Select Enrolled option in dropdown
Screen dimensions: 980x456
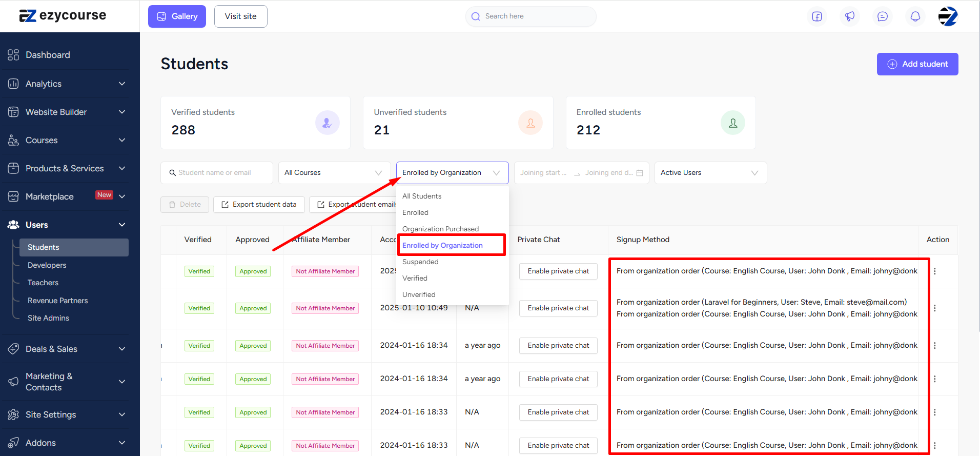(453, 212)
